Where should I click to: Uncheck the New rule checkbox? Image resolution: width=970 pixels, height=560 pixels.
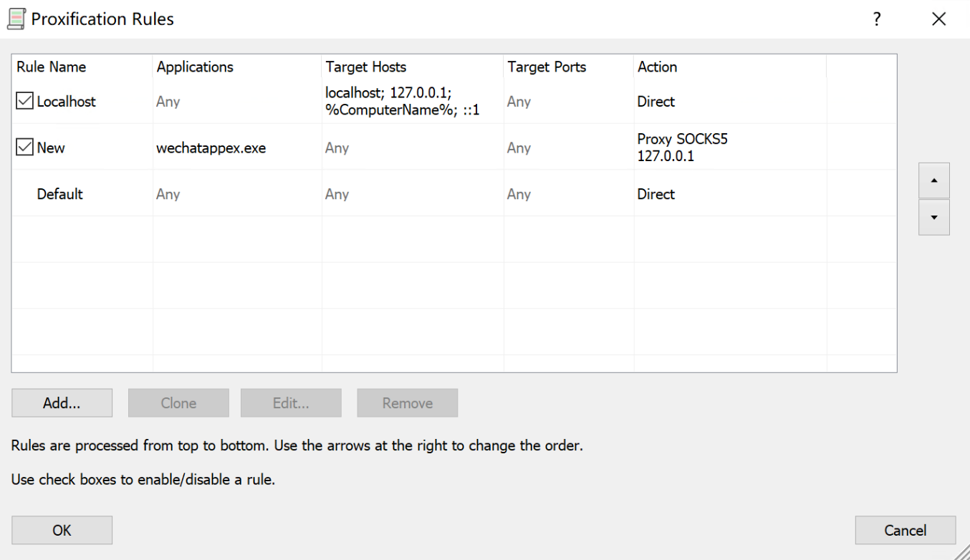click(x=24, y=148)
